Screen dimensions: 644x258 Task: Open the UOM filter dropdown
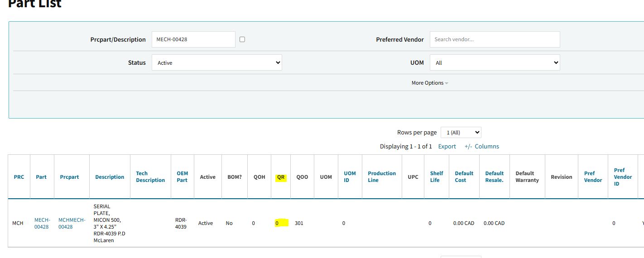tap(495, 63)
